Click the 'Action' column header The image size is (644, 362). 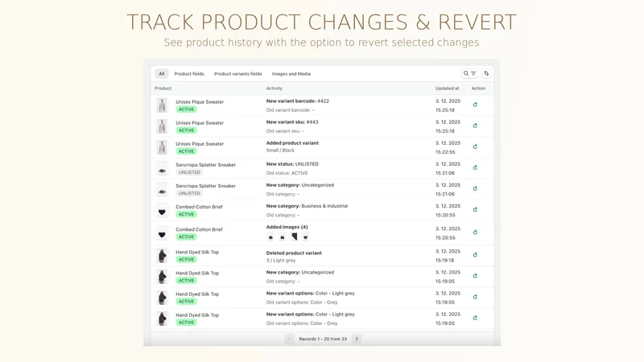pyautogui.click(x=478, y=88)
